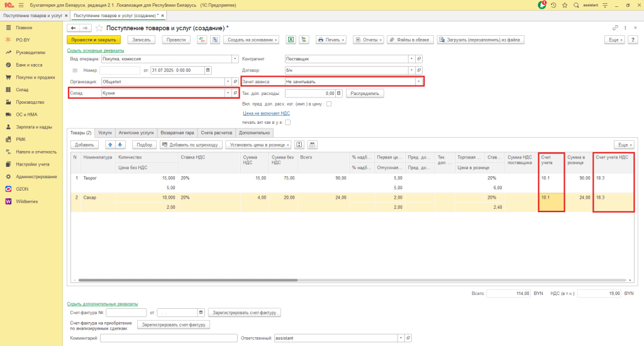
Task: Click the Excel export icon in toolbar
Action: click(291, 40)
